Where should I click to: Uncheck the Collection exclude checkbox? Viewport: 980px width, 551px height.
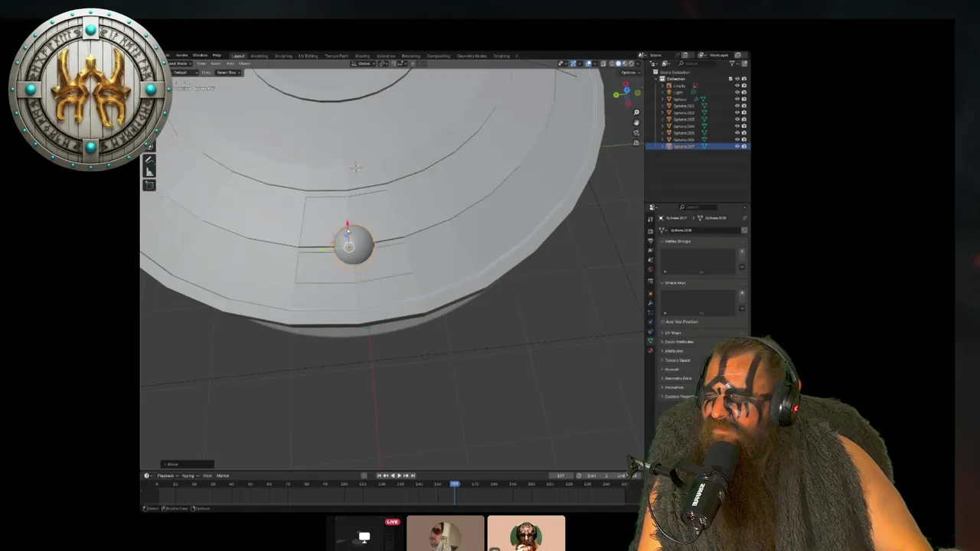730,79
